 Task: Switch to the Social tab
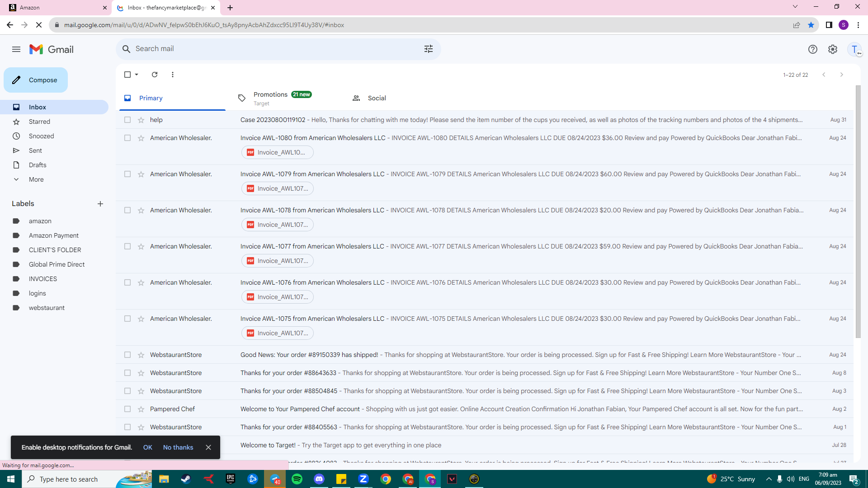[x=401, y=98]
